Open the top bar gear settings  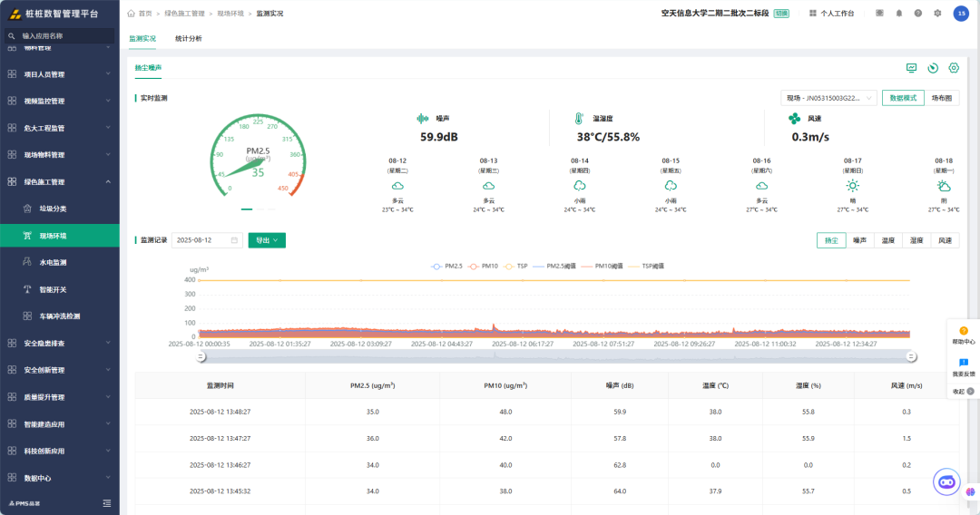[x=937, y=13]
